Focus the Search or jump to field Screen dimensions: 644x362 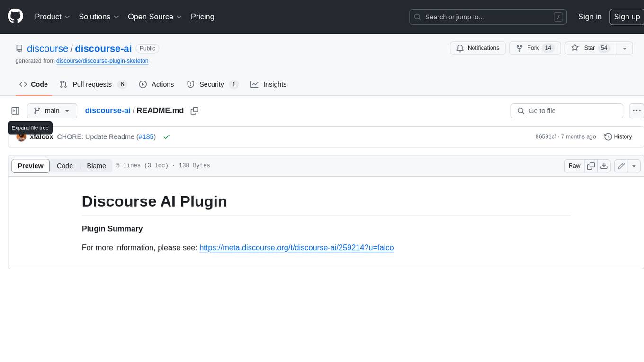488,17
